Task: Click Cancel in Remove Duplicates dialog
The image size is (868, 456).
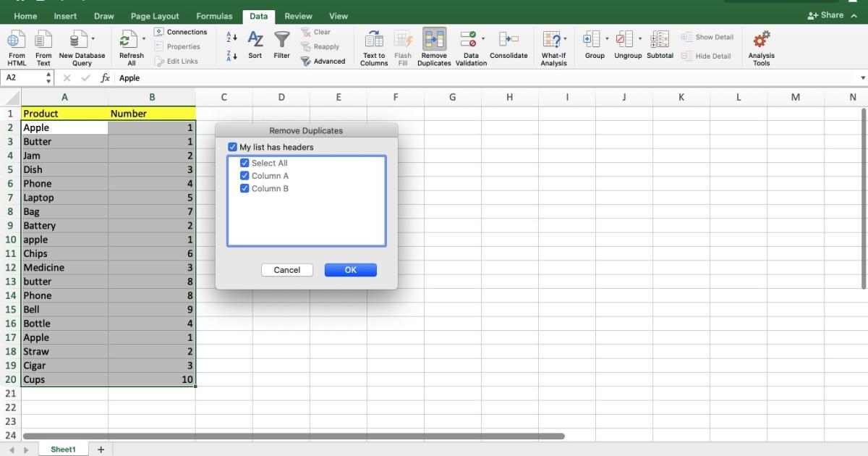Action: tap(287, 270)
